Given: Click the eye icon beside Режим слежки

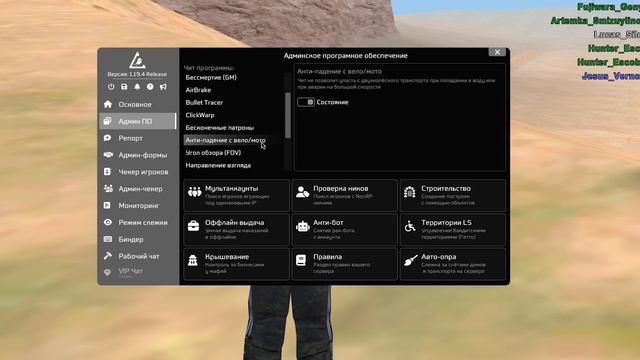Looking at the screenshot, I should point(108,222).
